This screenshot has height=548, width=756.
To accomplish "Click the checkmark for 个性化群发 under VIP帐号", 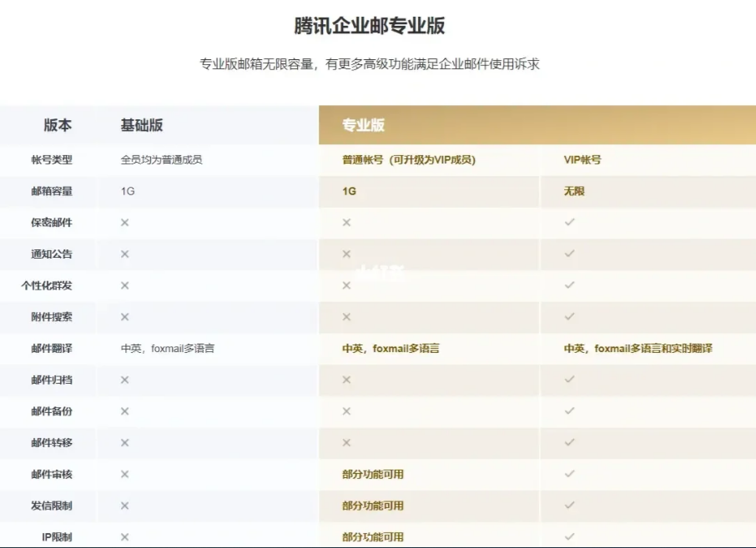I will [569, 284].
